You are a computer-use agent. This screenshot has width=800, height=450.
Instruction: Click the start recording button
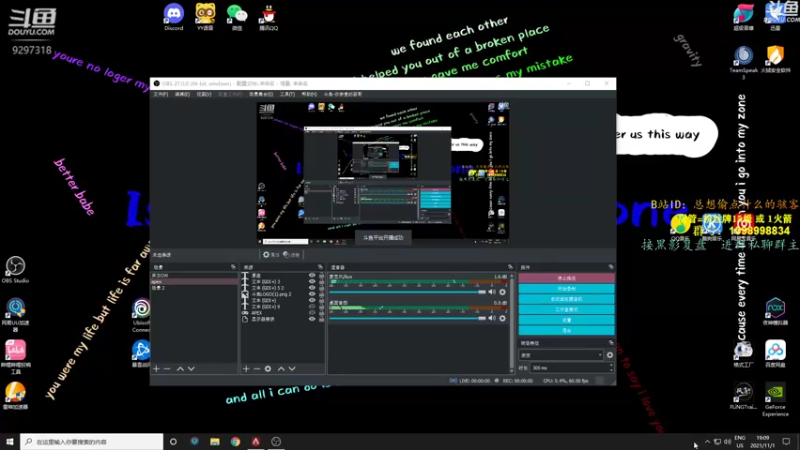pos(566,289)
